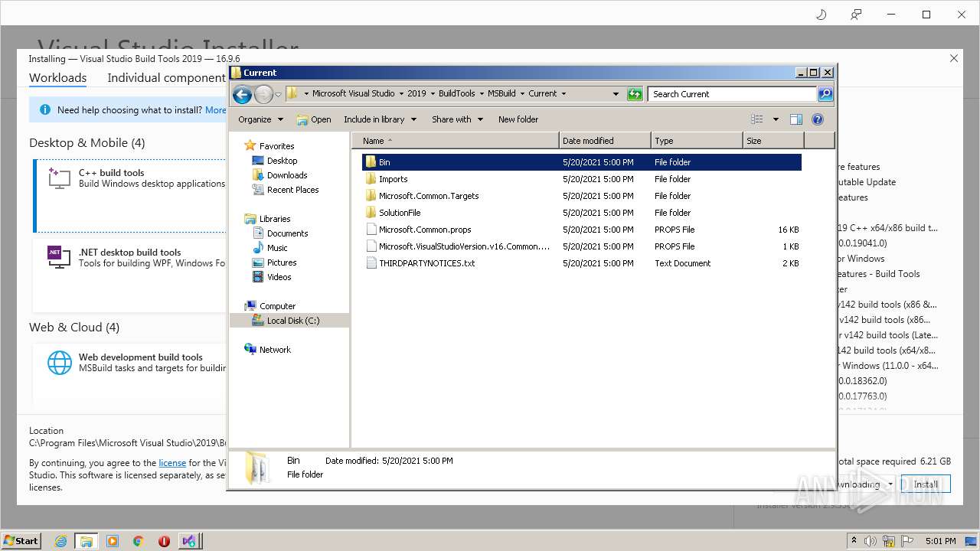The height and width of the screenshot is (551, 980).
Task: Select the THIRDPARTYNOTICES.txt file icon
Action: tap(371, 263)
